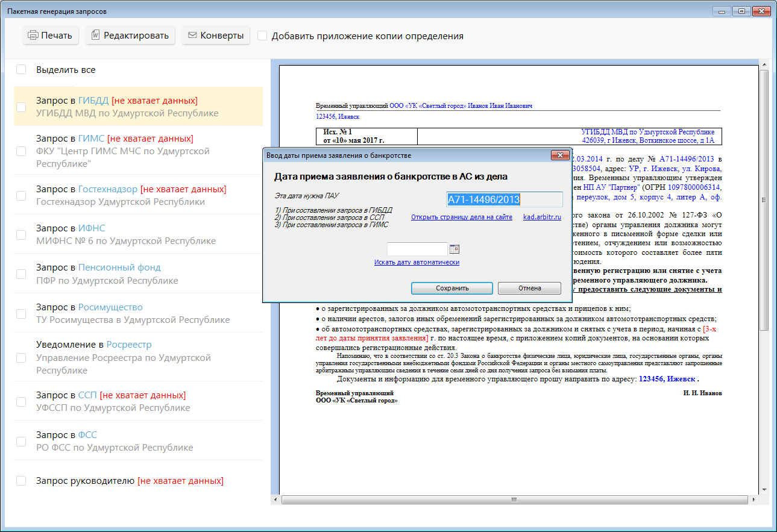Viewport: 777px width, 532px height.
Task: Click the Печать printer button
Action: (x=51, y=36)
